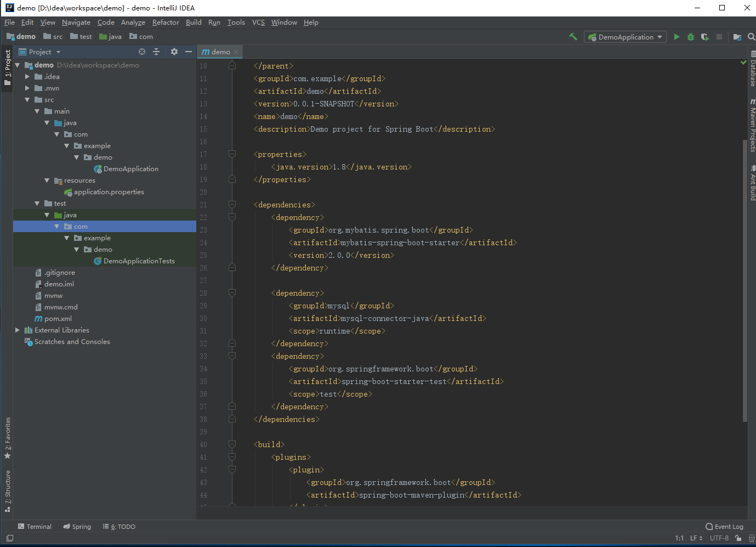
Task: Open the File menu
Action: click(x=9, y=22)
